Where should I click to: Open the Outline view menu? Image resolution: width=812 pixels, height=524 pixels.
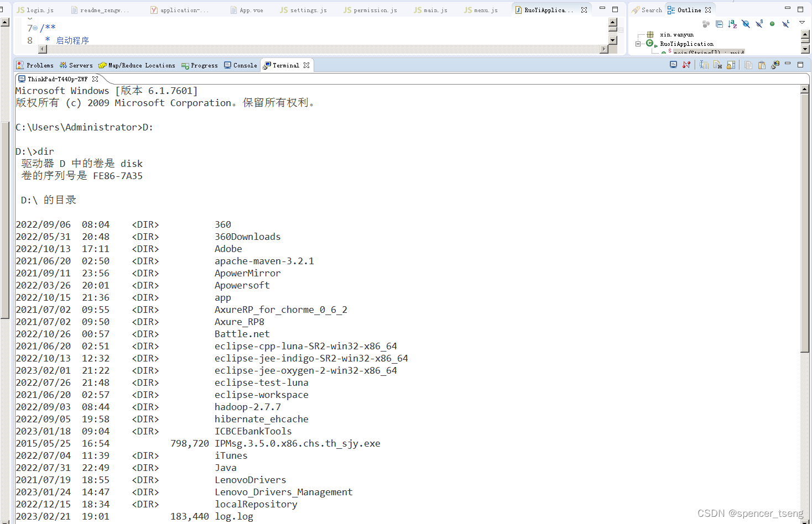pos(802,24)
